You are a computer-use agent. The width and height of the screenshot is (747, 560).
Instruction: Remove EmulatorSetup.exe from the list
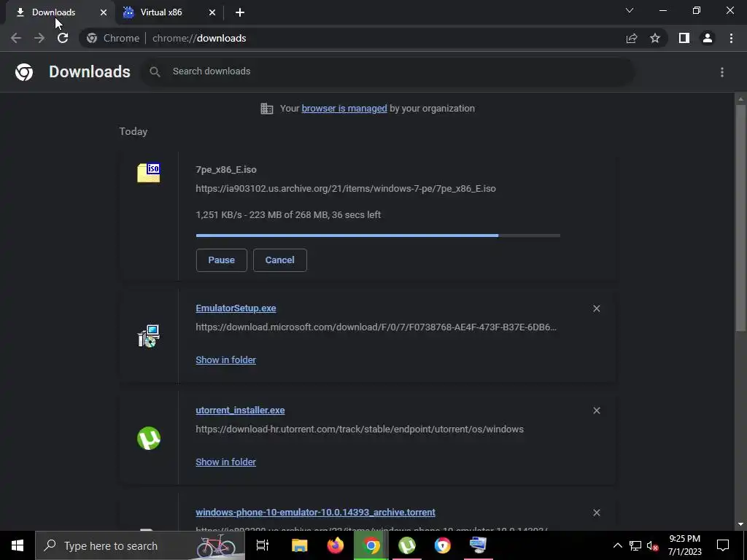click(x=597, y=308)
